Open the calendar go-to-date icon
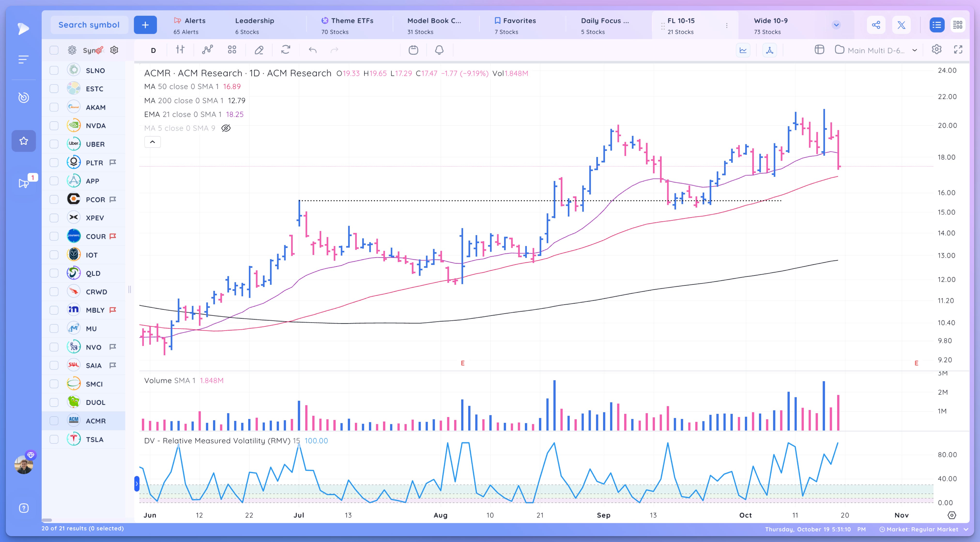The width and height of the screenshot is (980, 542). 413,50
